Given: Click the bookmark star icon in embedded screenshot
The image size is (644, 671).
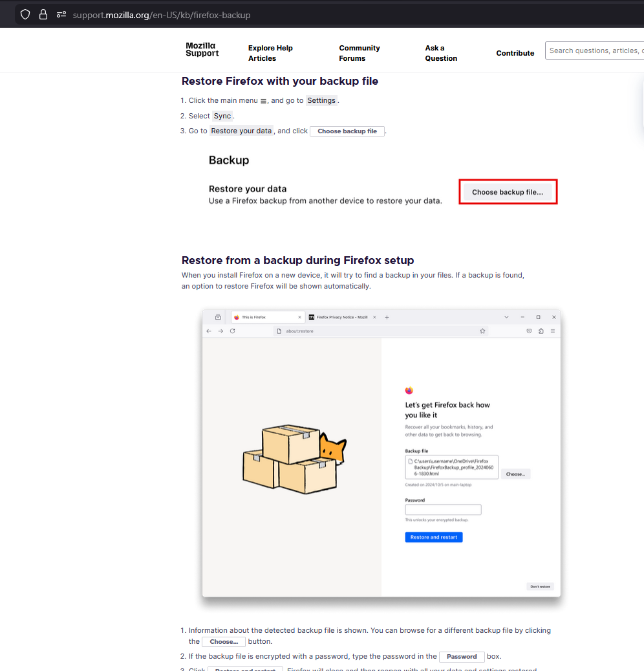Looking at the screenshot, I should (482, 331).
